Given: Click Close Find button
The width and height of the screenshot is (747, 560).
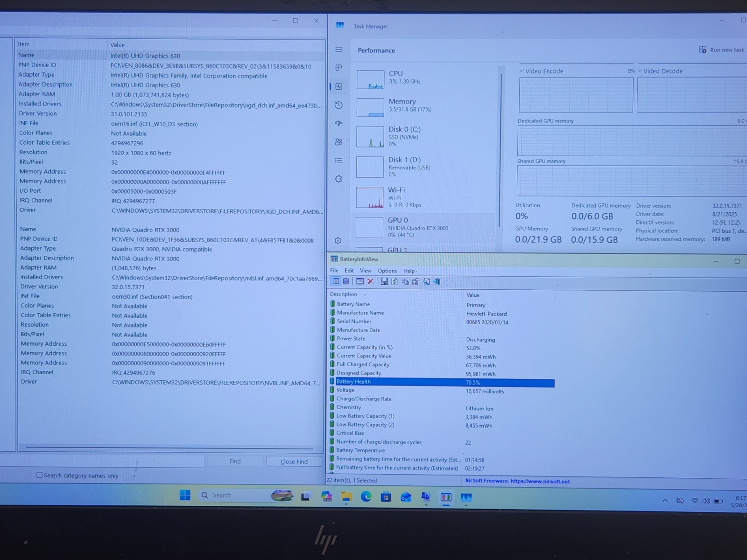Looking at the screenshot, I should tap(294, 462).
